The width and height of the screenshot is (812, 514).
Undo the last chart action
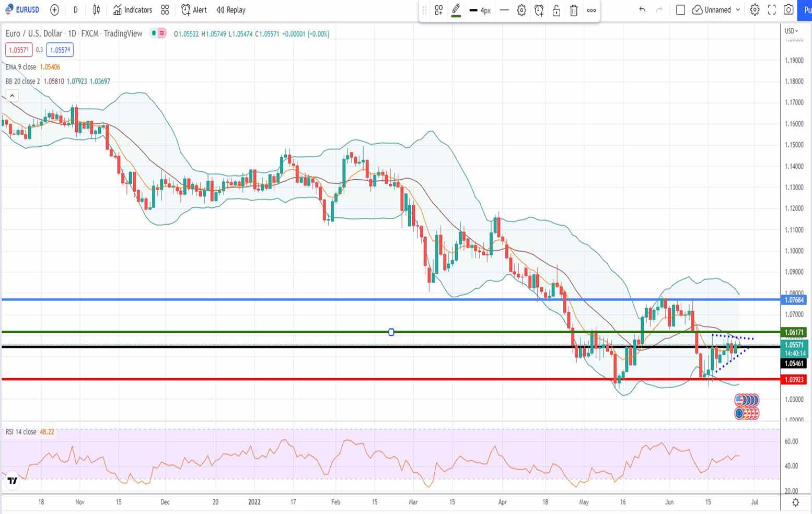[642, 10]
